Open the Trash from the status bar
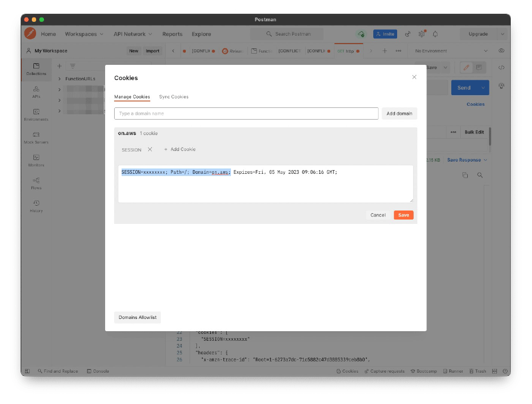This screenshot has width=532, height=404. click(477, 371)
